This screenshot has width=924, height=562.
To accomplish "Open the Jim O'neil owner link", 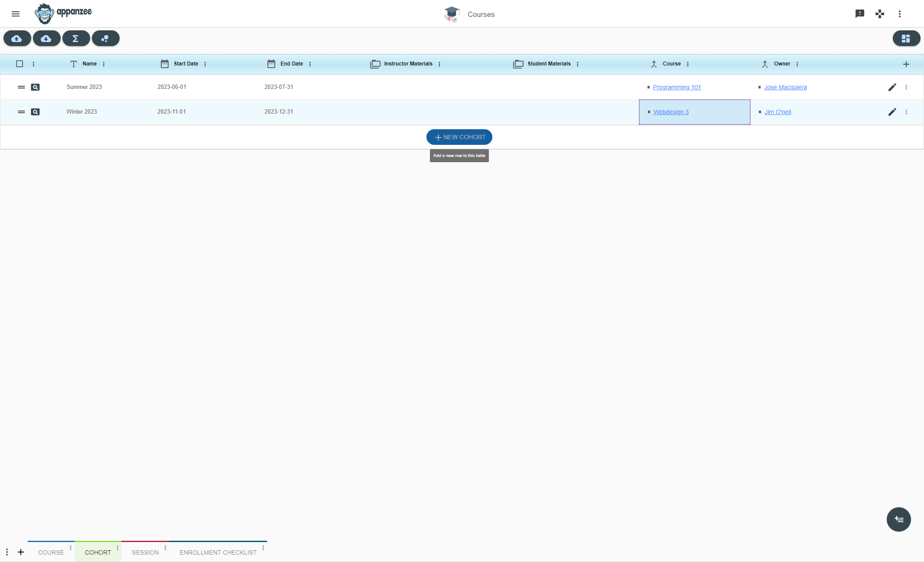I will pyautogui.click(x=778, y=112).
